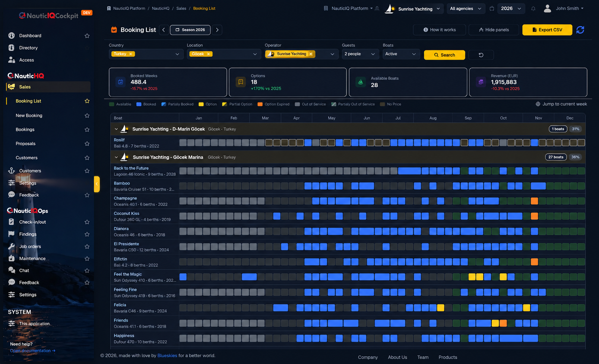This screenshot has width=599, height=364.
Task: Open Bookings in the Sales menu
Action: [x=25, y=130]
